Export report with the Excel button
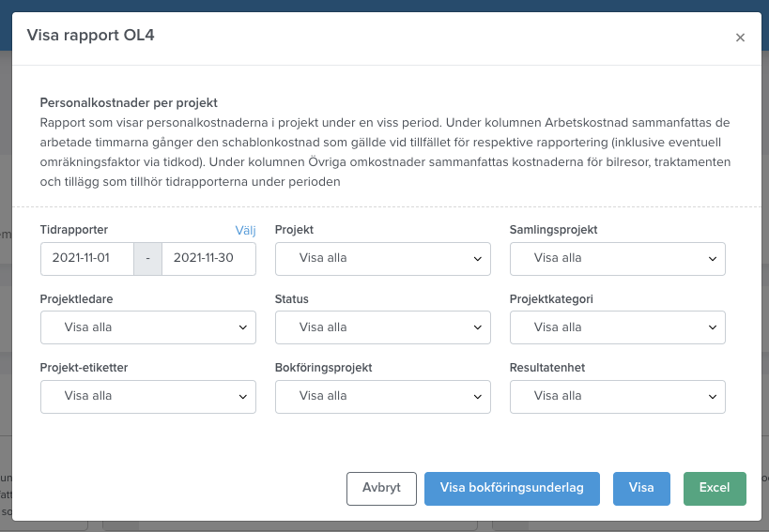Viewport: 769px width, 532px height. [715, 489]
